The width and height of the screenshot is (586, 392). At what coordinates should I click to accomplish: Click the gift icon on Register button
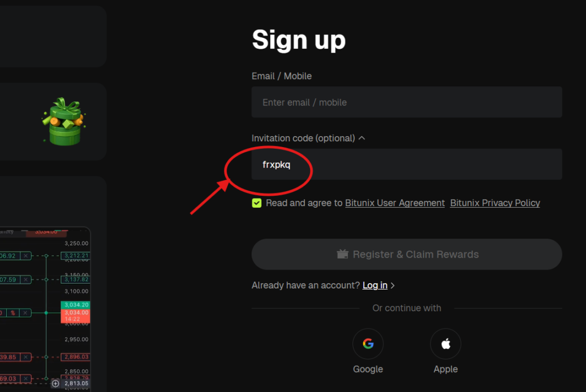[342, 254]
